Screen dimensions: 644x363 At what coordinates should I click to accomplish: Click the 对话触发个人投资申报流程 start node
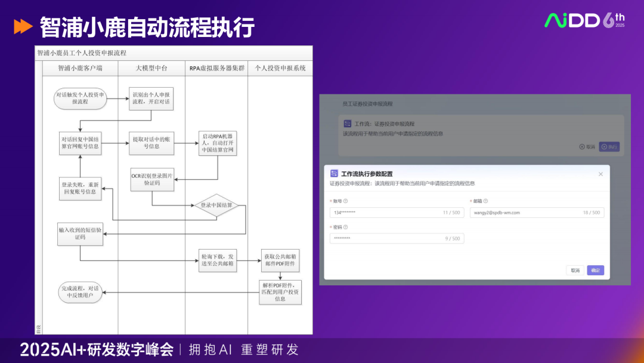[x=80, y=99]
